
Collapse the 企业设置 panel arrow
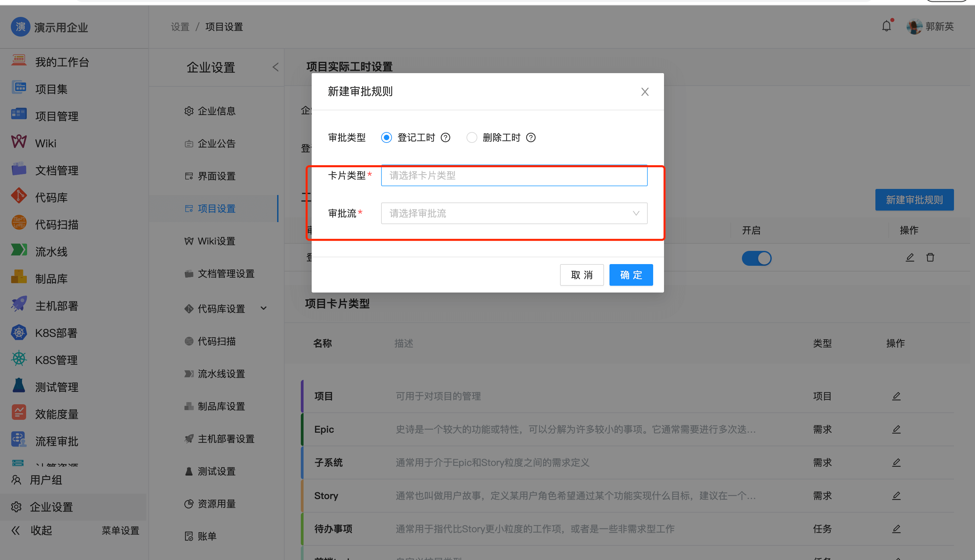pos(275,67)
